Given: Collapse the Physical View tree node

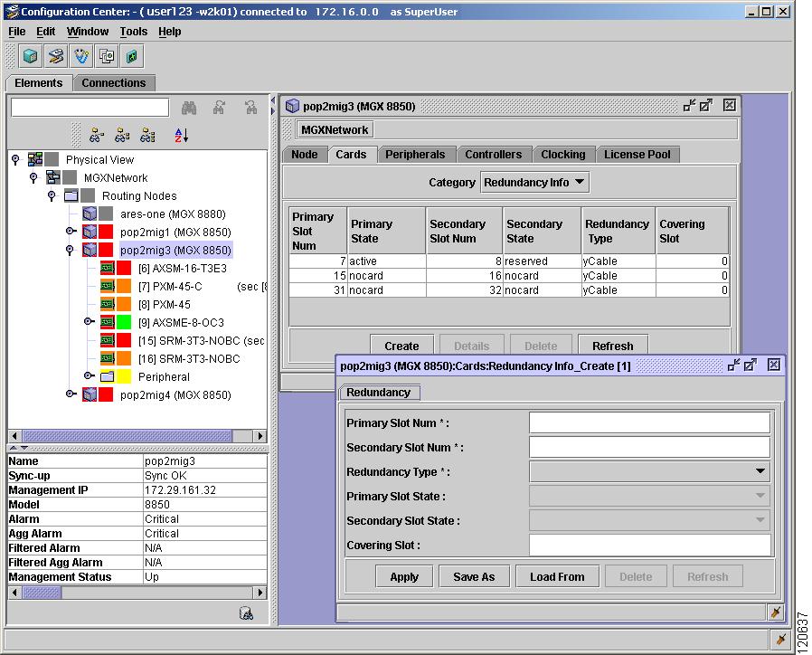Looking at the screenshot, I should click(15, 159).
